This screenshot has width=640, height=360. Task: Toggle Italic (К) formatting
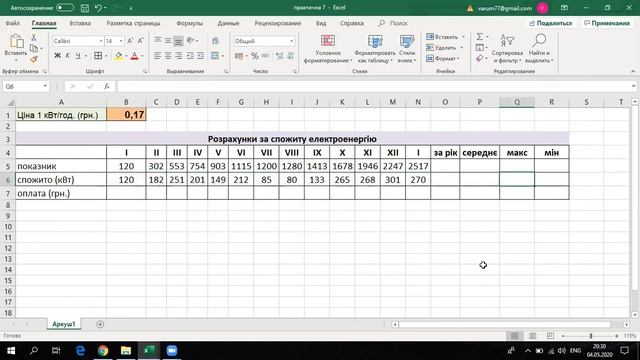click(x=67, y=56)
